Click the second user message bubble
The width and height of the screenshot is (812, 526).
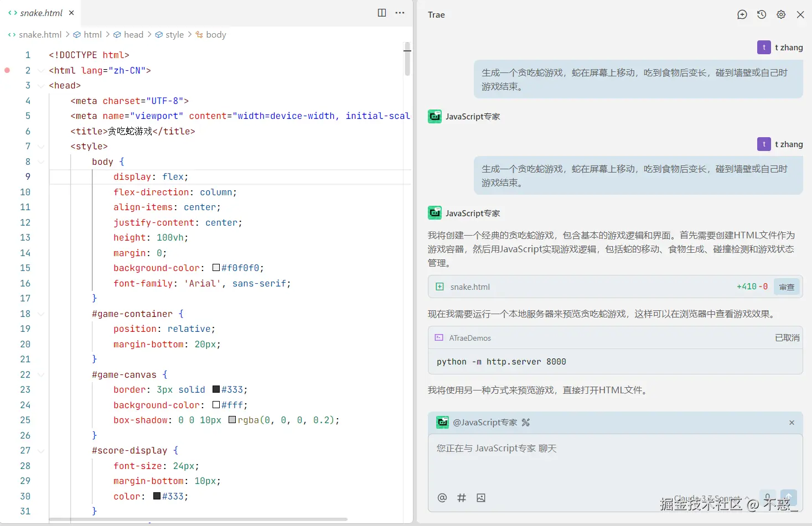tap(638, 176)
